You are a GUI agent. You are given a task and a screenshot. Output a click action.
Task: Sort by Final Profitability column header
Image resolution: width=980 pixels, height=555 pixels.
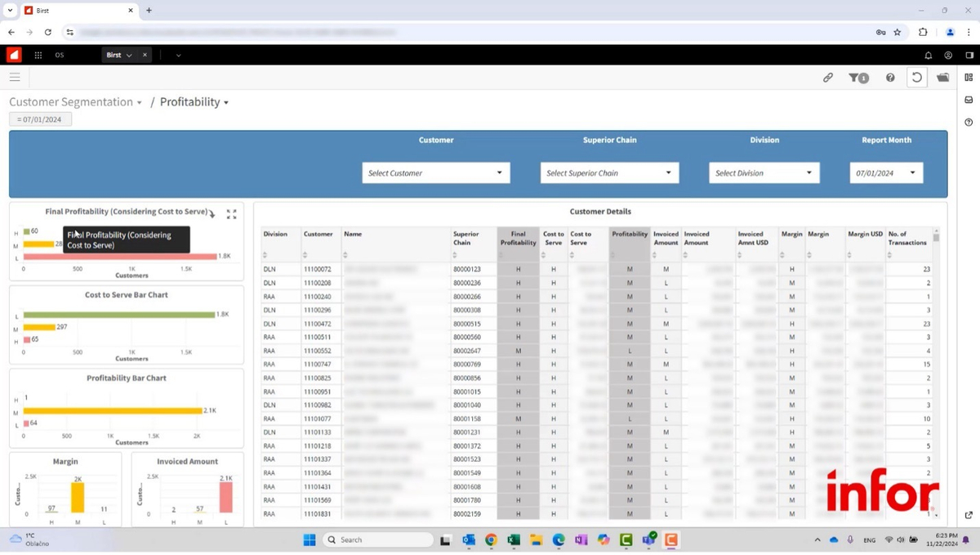tap(518, 238)
